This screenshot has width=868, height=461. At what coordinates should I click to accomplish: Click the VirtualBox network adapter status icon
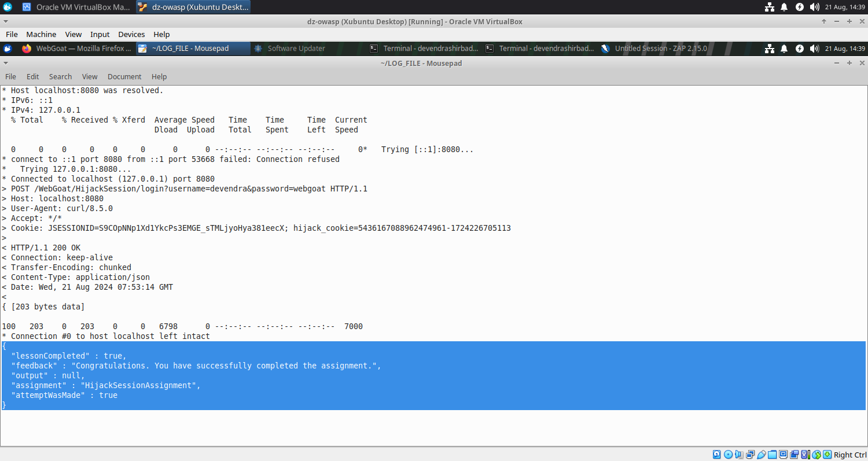[751, 455]
